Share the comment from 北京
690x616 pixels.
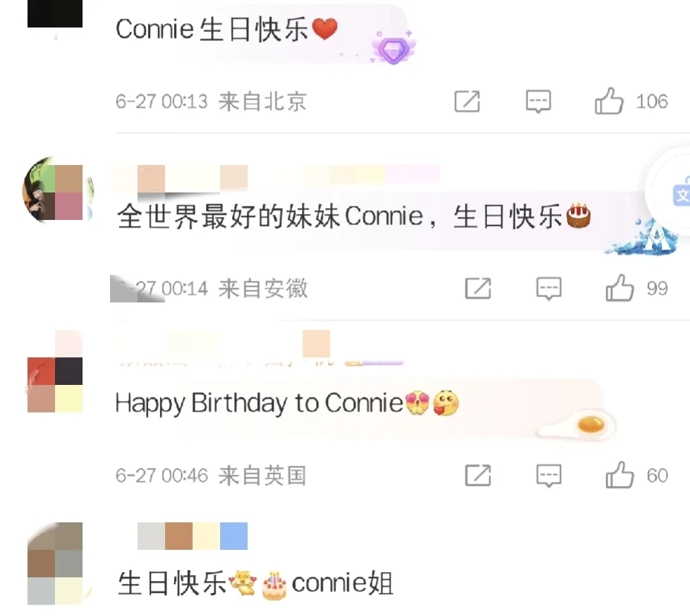(x=467, y=102)
